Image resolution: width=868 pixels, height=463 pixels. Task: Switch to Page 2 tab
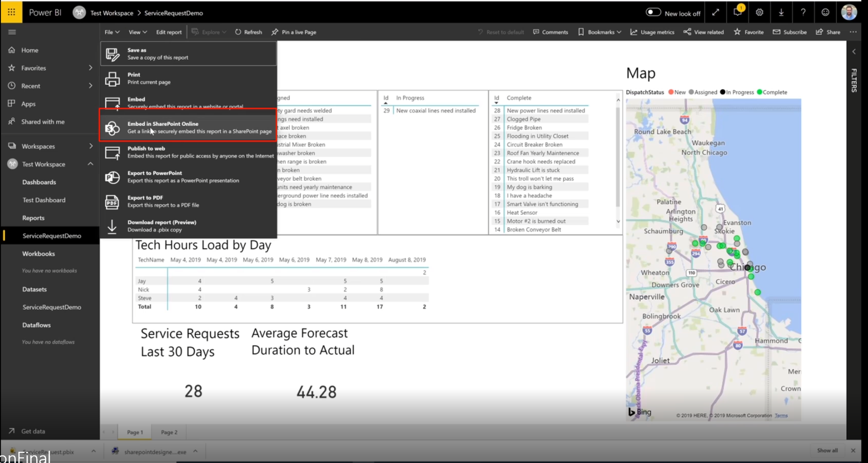(x=169, y=432)
